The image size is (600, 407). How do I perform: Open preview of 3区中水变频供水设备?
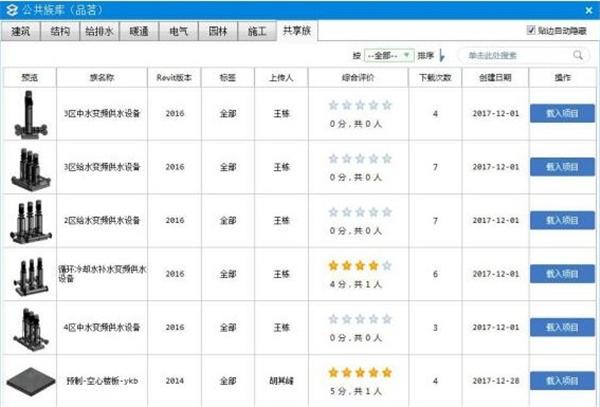click(x=30, y=114)
